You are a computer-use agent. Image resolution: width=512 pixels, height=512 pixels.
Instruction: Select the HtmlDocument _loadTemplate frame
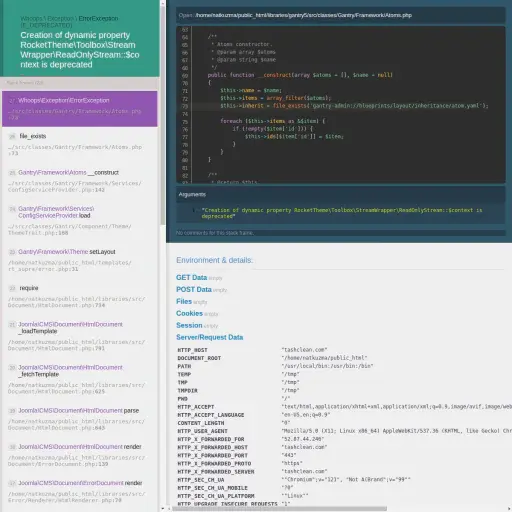tap(80, 336)
